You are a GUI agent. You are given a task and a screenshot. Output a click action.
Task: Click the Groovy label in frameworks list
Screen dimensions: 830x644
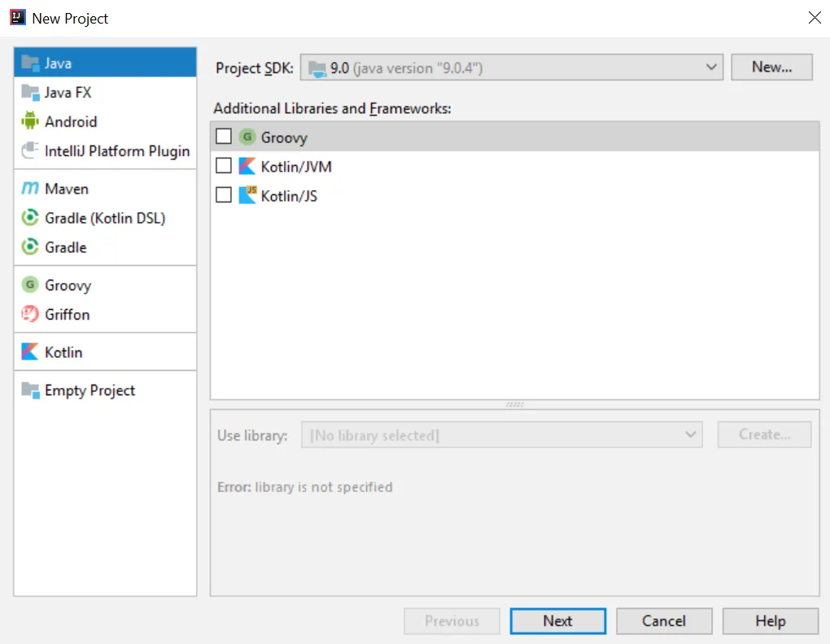point(284,137)
